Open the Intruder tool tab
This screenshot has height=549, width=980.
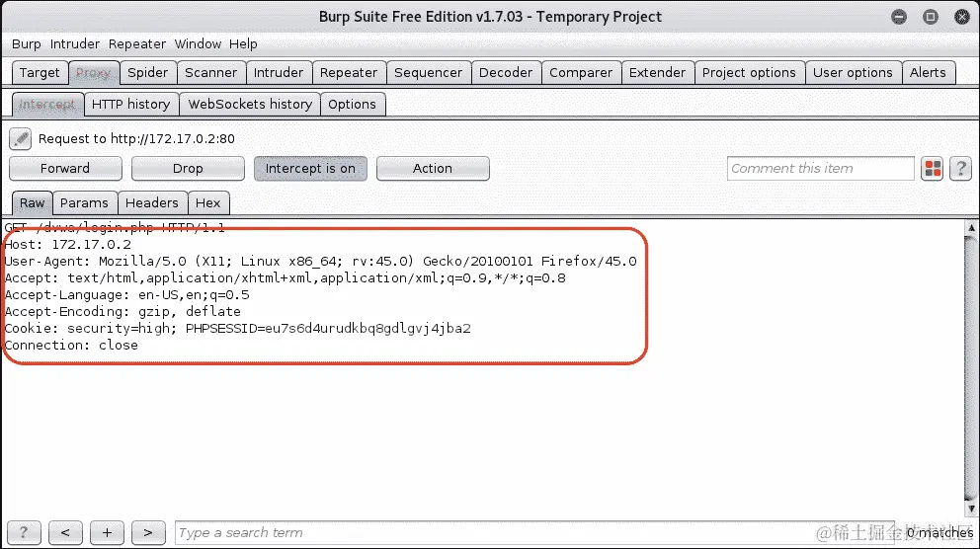click(279, 72)
